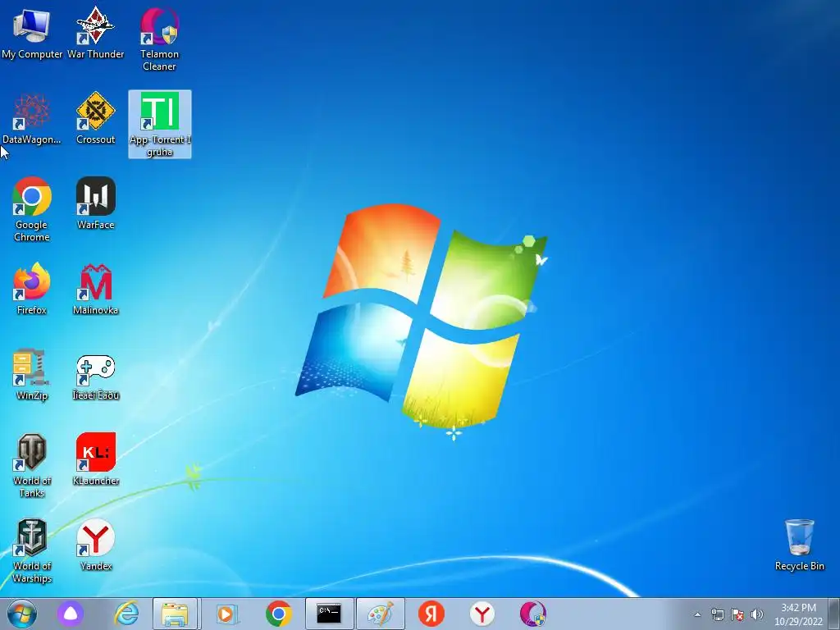
Task: Switch to the Paint taskbar window
Action: click(x=381, y=614)
